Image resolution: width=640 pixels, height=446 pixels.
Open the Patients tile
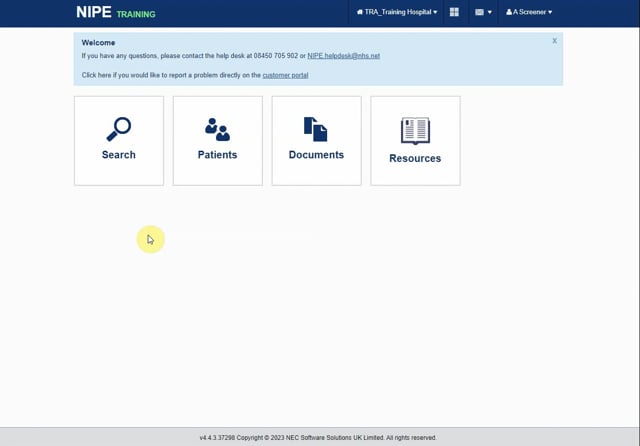(218, 141)
